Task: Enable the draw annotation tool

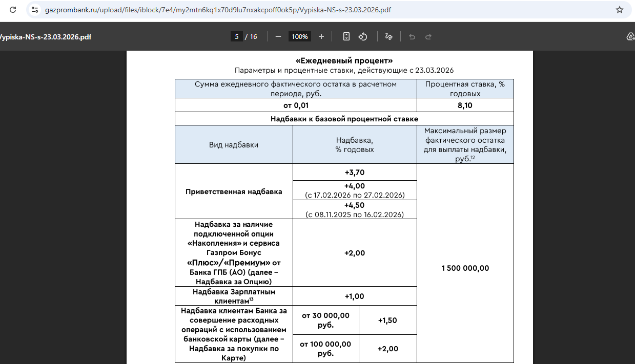Action: [388, 36]
